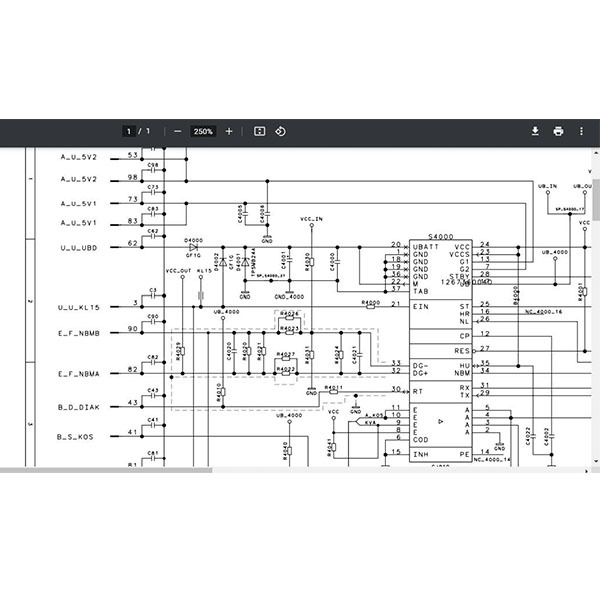Click the INH pin label on chip
Image resolution: width=600 pixels, height=600 pixels.
[x=421, y=454]
